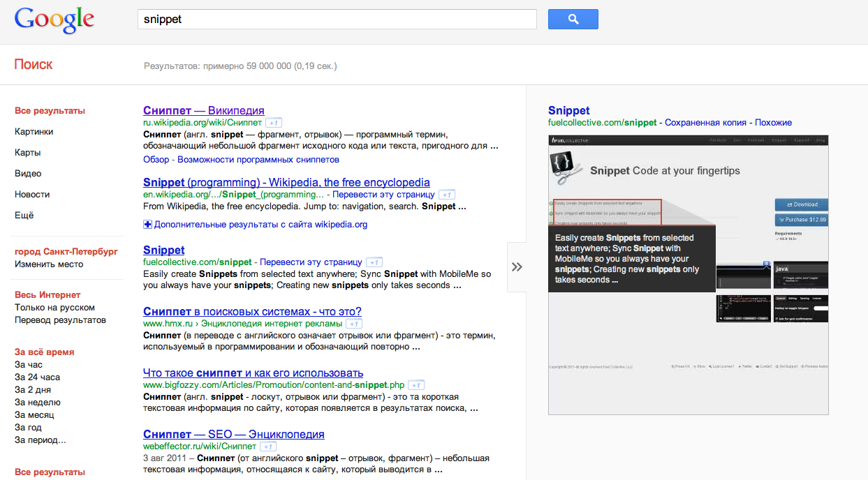Image resolution: width=868 pixels, height=480 pixels.
Task: Click +1 button beside ru.wikipedia.org result
Action: 274,123
